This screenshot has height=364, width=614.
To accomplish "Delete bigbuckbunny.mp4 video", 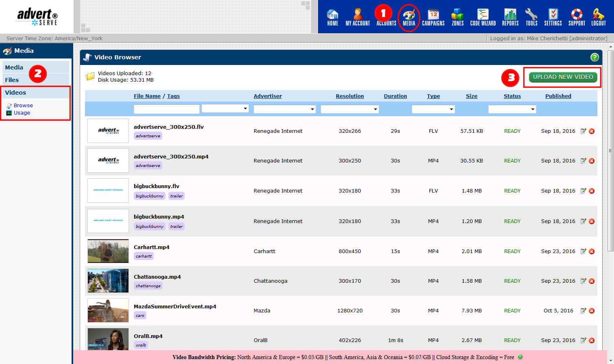I will tap(592, 221).
